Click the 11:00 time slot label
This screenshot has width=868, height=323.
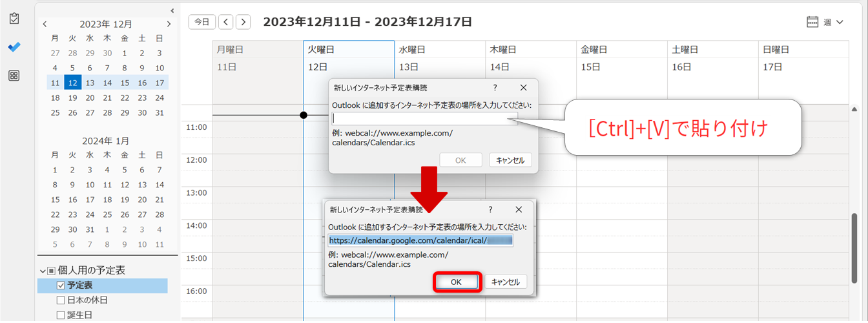196,127
